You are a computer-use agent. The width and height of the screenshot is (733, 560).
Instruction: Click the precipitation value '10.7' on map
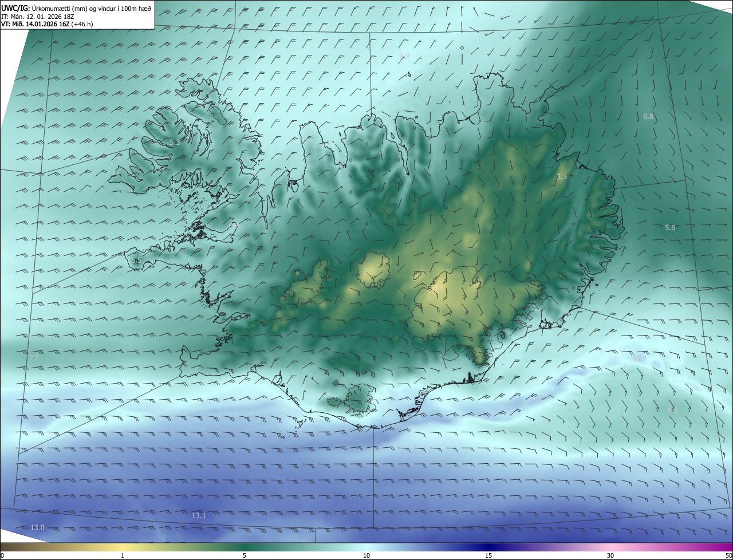[639, 358]
